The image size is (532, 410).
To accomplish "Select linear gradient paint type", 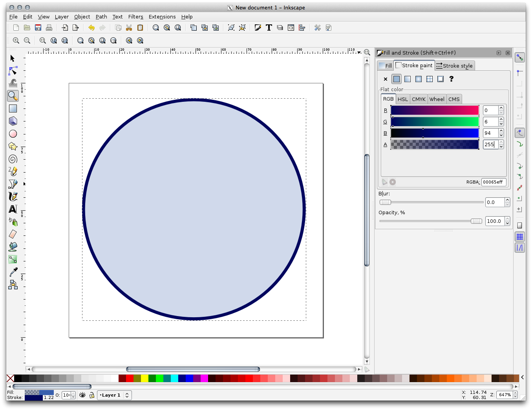I will 408,79.
